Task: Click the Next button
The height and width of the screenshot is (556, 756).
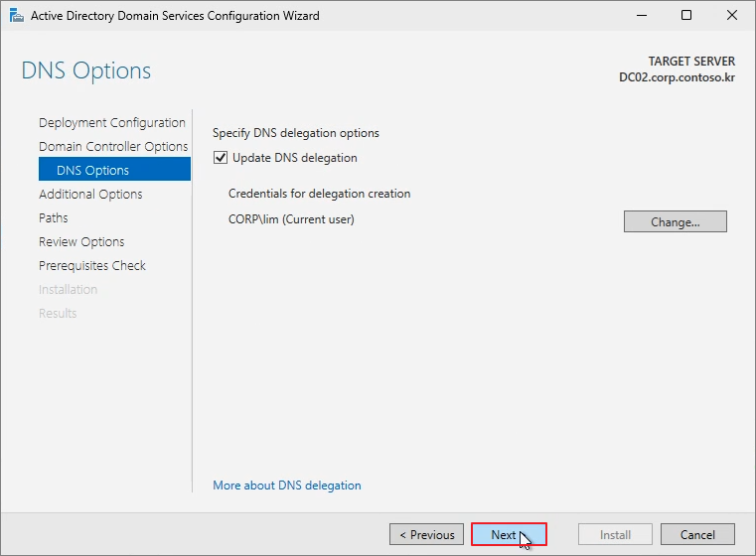Action: point(509,534)
